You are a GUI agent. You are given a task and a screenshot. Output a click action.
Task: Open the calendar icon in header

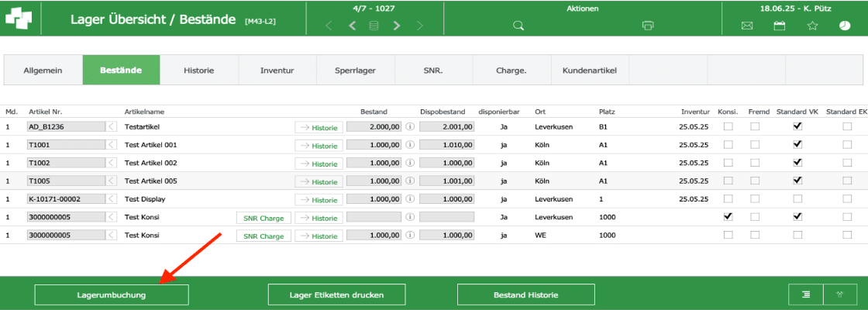pyautogui.click(x=780, y=26)
